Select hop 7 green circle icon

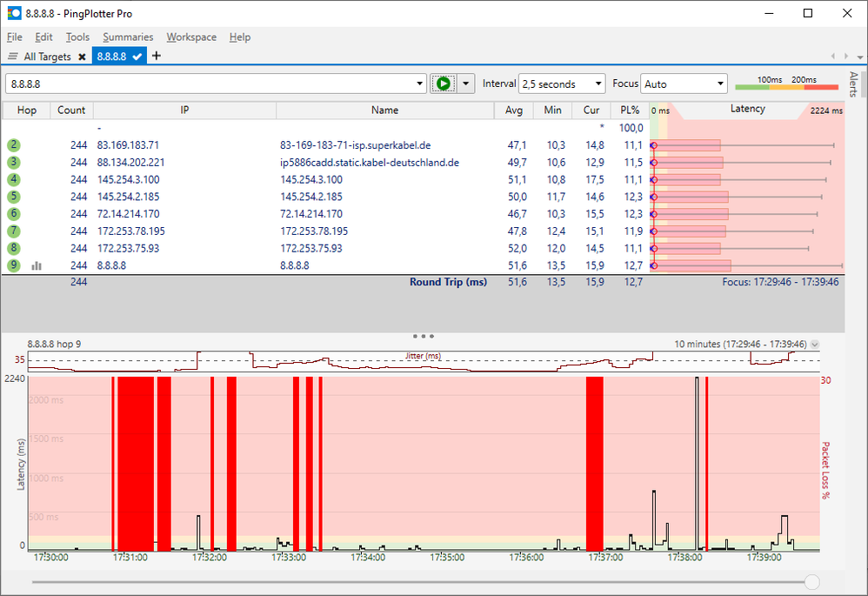(x=14, y=231)
